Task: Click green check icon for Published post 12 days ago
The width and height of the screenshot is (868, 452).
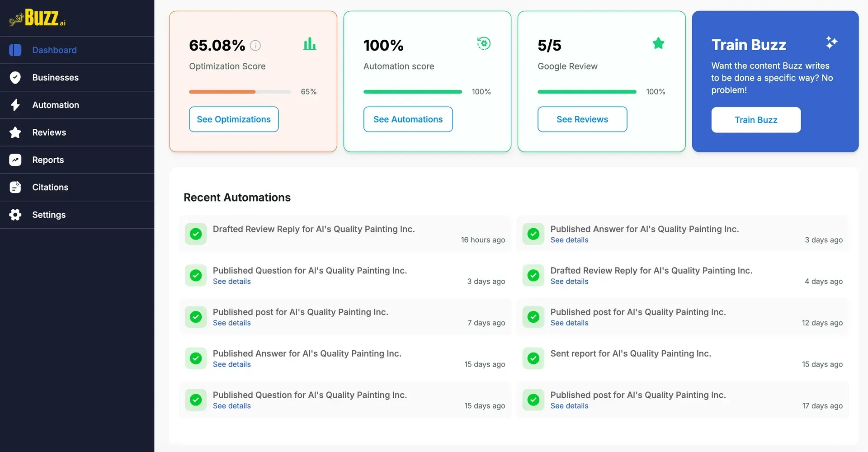Action: [533, 317]
